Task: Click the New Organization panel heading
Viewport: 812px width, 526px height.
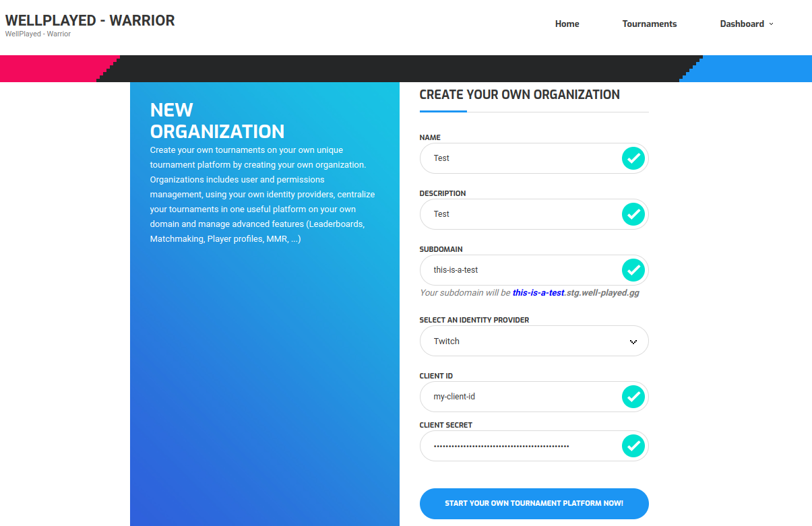Action: 217,121
